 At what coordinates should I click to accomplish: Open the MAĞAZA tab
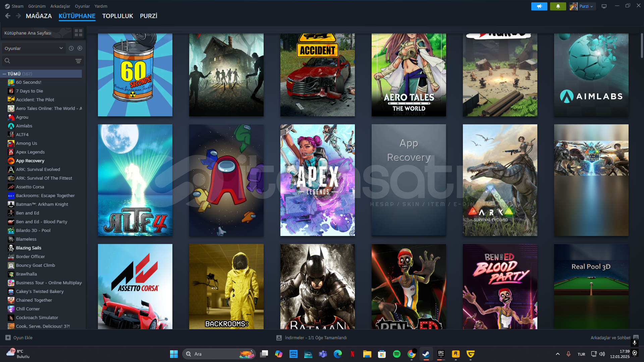(x=39, y=16)
